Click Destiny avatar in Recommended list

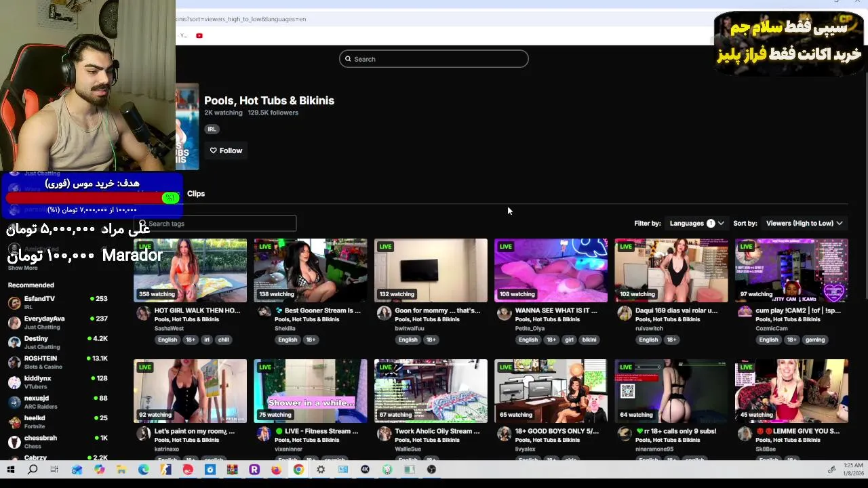click(14, 342)
